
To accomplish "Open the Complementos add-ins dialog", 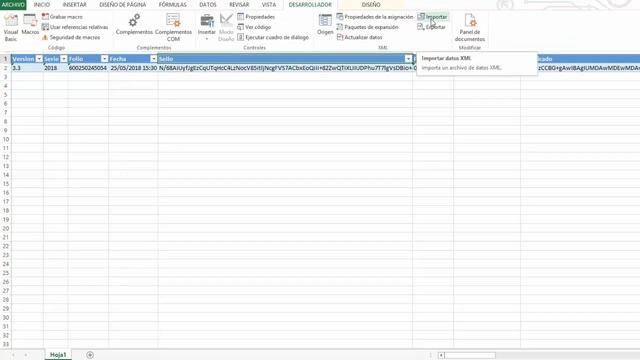I will [134, 24].
